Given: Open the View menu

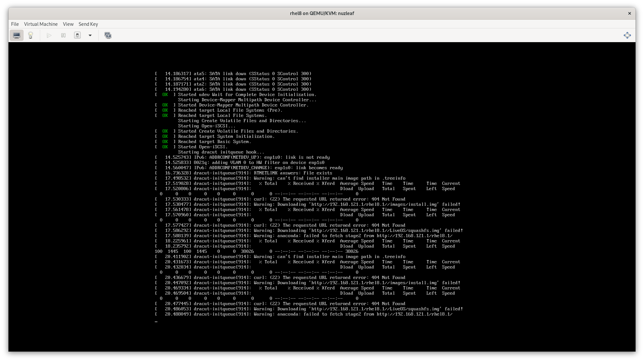Looking at the screenshot, I should 68,24.
